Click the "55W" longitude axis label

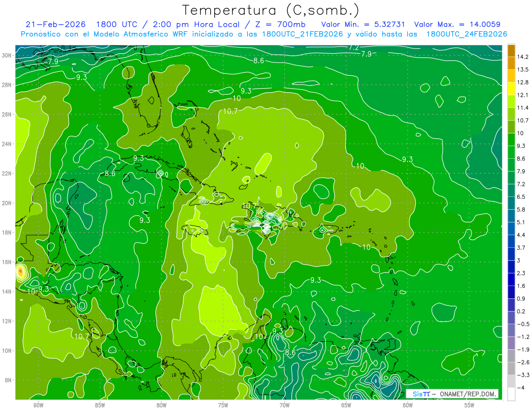469,405
